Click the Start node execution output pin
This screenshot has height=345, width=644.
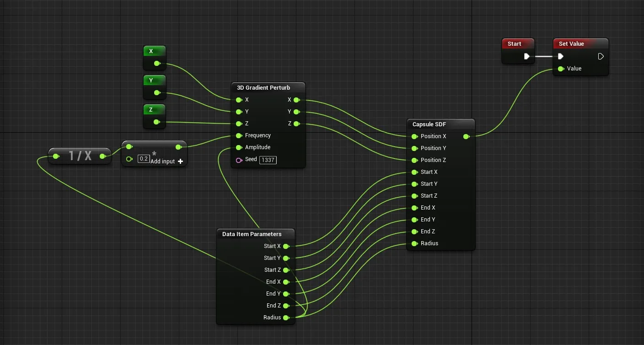(x=527, y=56)
